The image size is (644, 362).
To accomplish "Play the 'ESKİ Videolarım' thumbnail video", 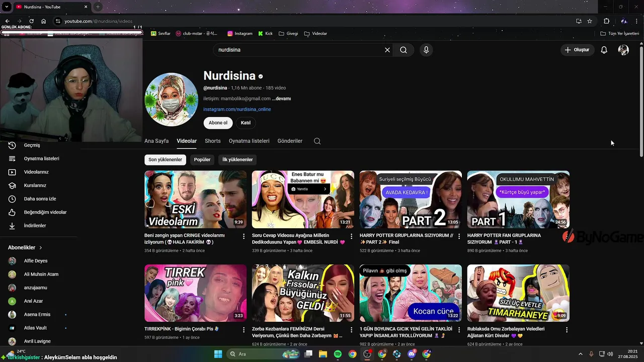I will [196, 199].
